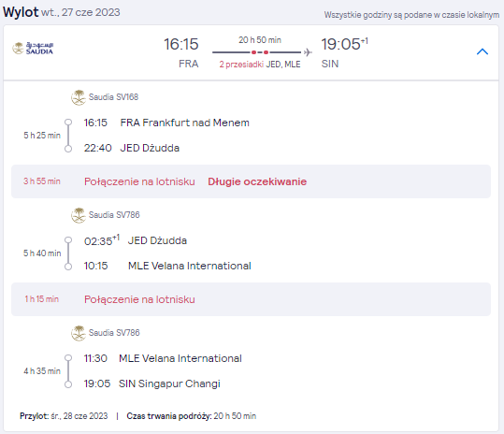Click the Saudia airline logo in header

[33, 49]
